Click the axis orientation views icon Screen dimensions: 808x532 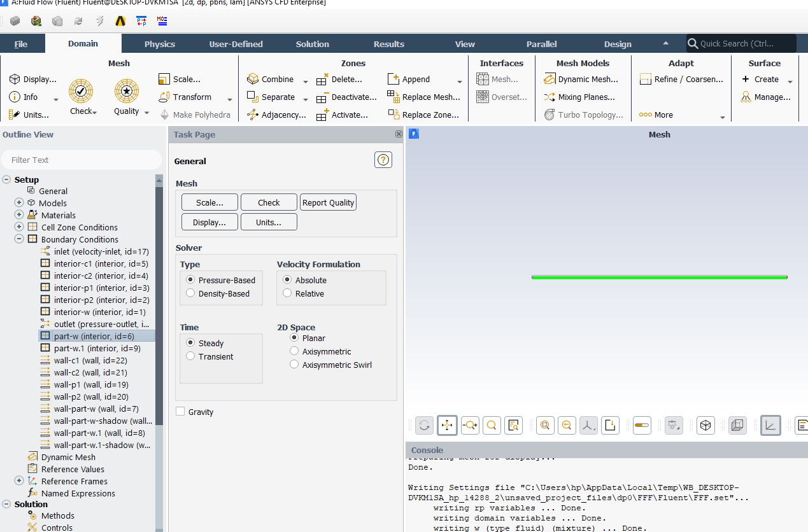click(588, 425)
